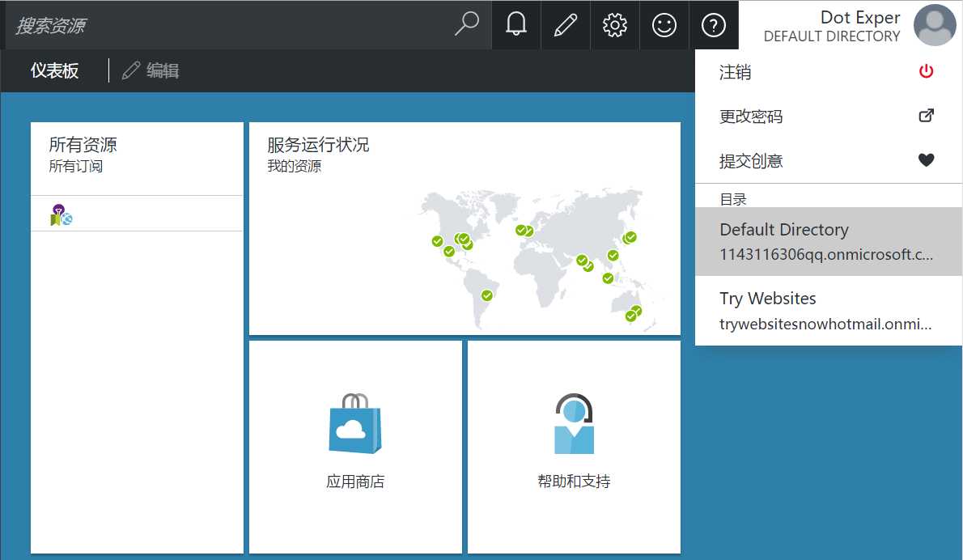Open the settings gear icon
This screenshot has width=963, height=560.
tap(615, 25)
